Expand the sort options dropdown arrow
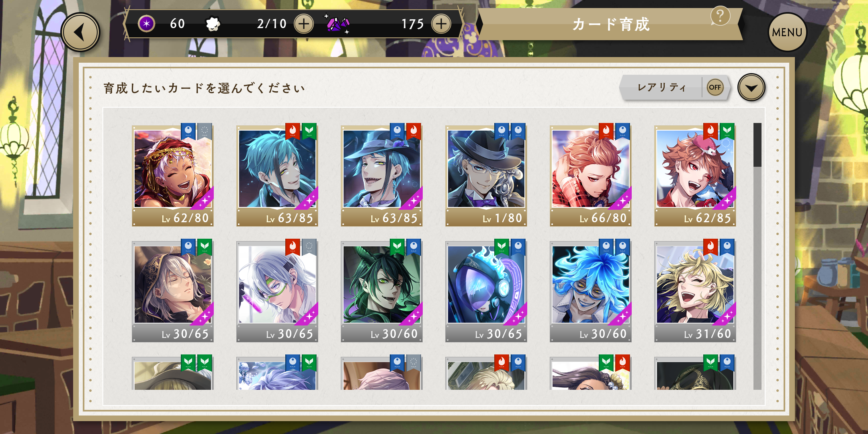The height and width of the screenshot is (434, 868). (x=751, y=87)
